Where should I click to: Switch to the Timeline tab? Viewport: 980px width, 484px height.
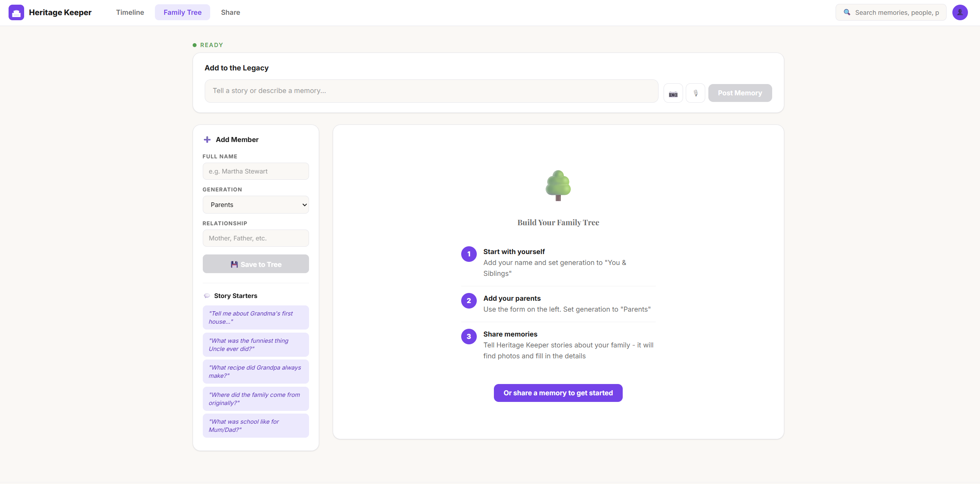click(130, 12)
